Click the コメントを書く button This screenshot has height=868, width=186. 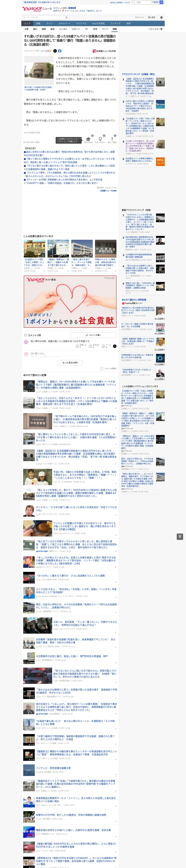[93, 335]
